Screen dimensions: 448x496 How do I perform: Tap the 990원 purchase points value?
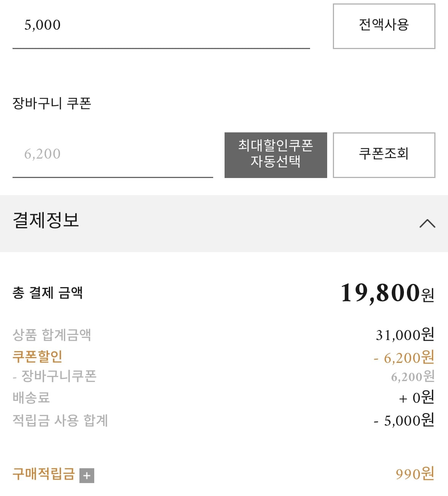415,474
